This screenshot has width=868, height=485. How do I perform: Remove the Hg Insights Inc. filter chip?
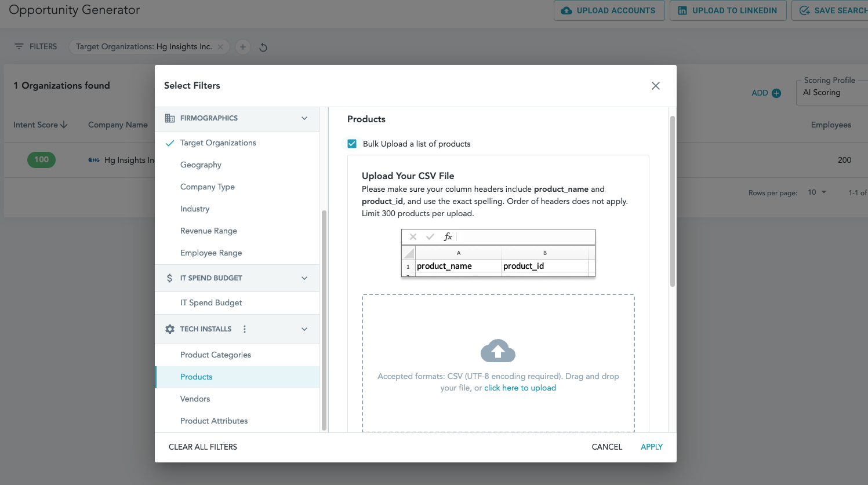click(x=220, y=47)
